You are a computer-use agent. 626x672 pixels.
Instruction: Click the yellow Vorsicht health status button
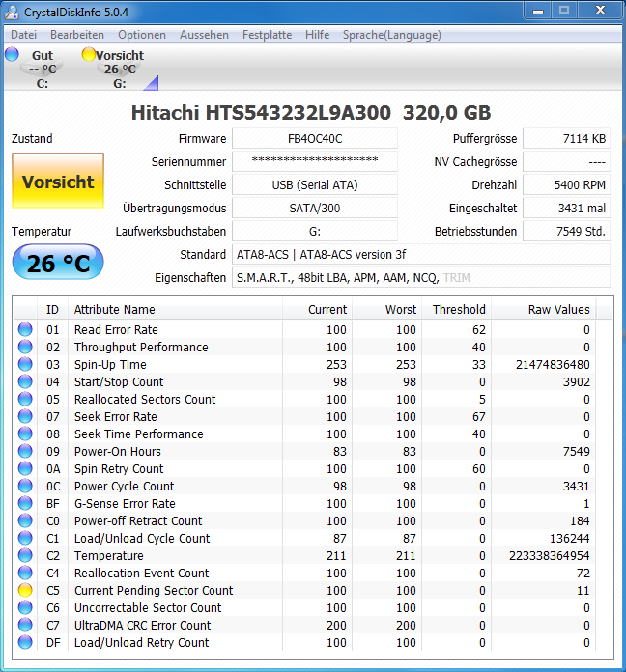pyautogui.click(x=58, y=181)
